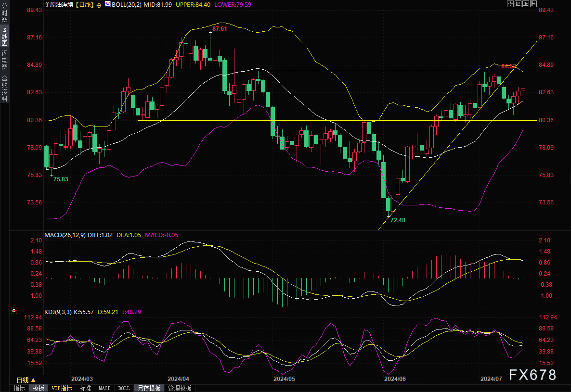The image size is (571, 392).
Task: Click the expand-chart axis play icon
Action: [x=526, y=4]
